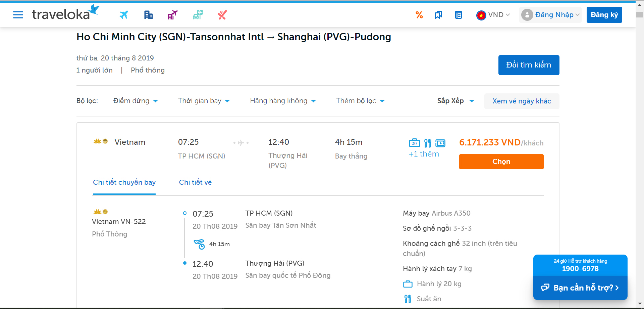Open the saved bookmarks icon

[438, 15]
